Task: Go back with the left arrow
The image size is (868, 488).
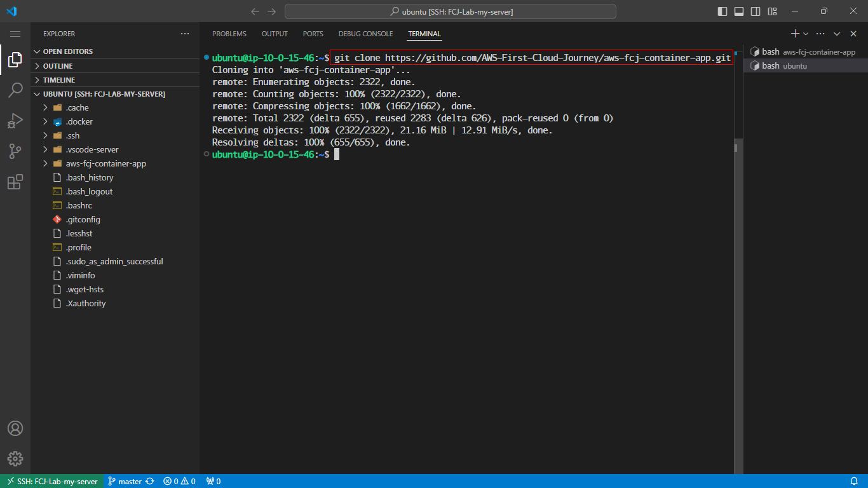Action: [x=255, y=11]
